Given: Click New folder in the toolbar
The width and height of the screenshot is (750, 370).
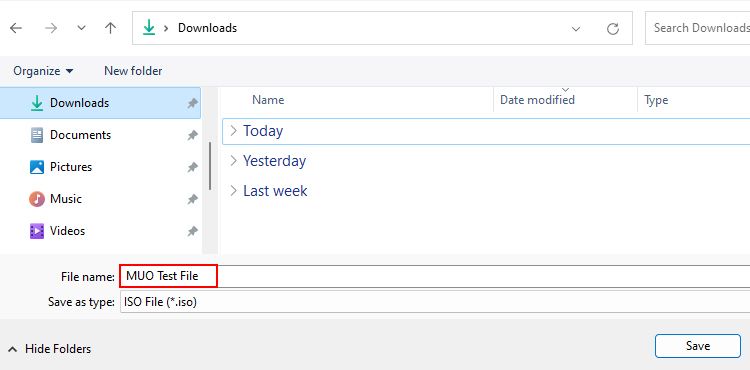Looking at the screenshot, I should [133, 71].
